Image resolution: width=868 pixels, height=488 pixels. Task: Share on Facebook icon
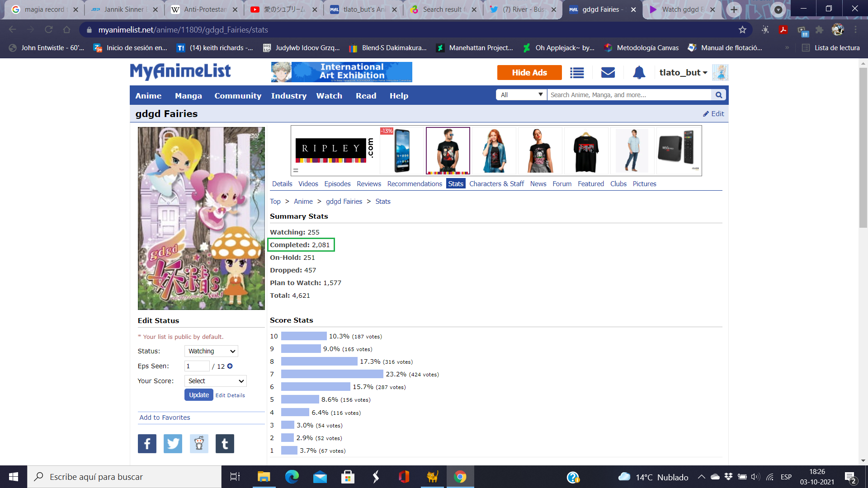click(147, 444)
